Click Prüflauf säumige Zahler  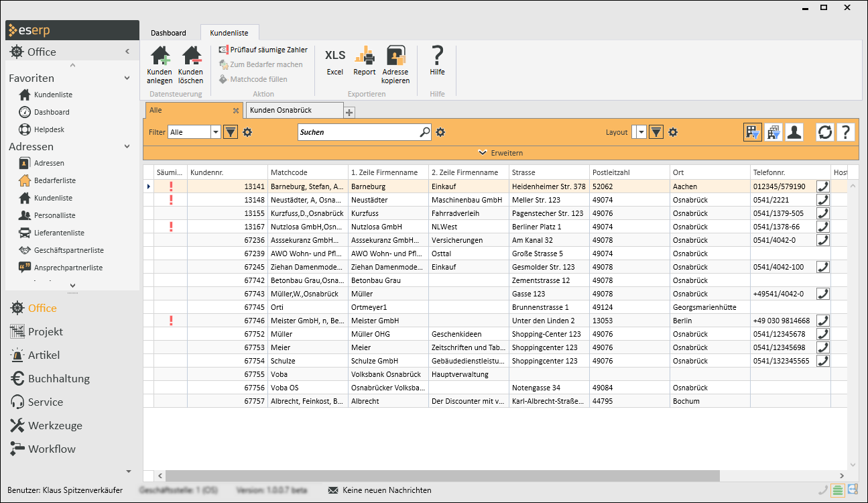263,50
